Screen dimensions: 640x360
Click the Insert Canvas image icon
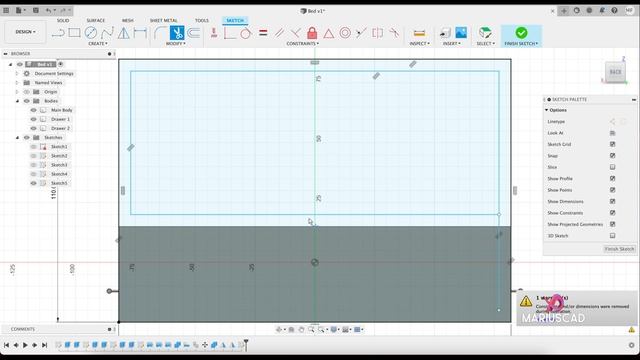(461, 33)
